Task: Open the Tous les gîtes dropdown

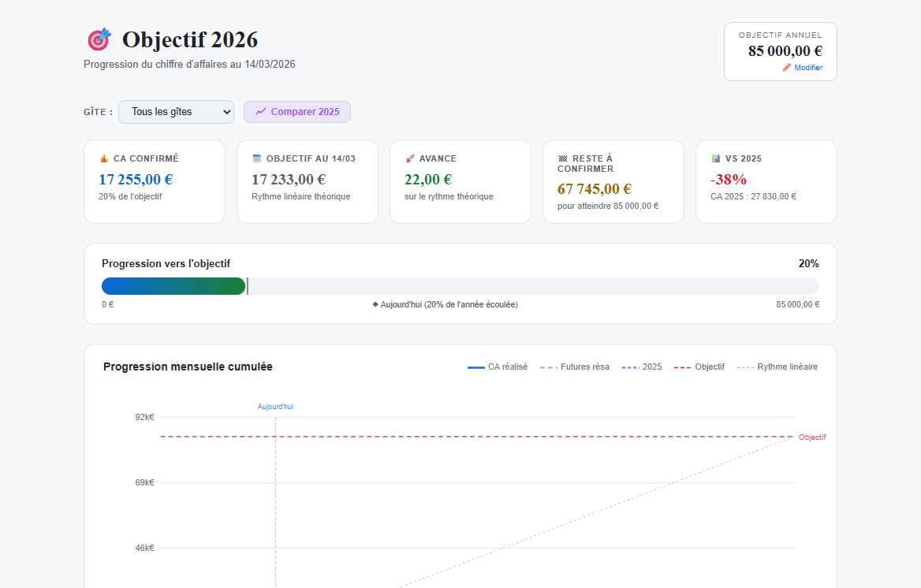Action: 176,112
